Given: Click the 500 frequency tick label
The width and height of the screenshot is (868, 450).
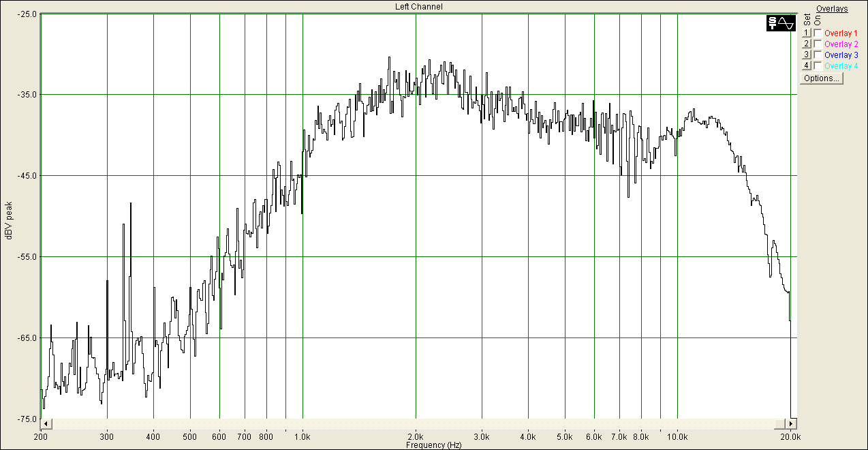Looking at the screenshot, I should click(x=190, y=436).
